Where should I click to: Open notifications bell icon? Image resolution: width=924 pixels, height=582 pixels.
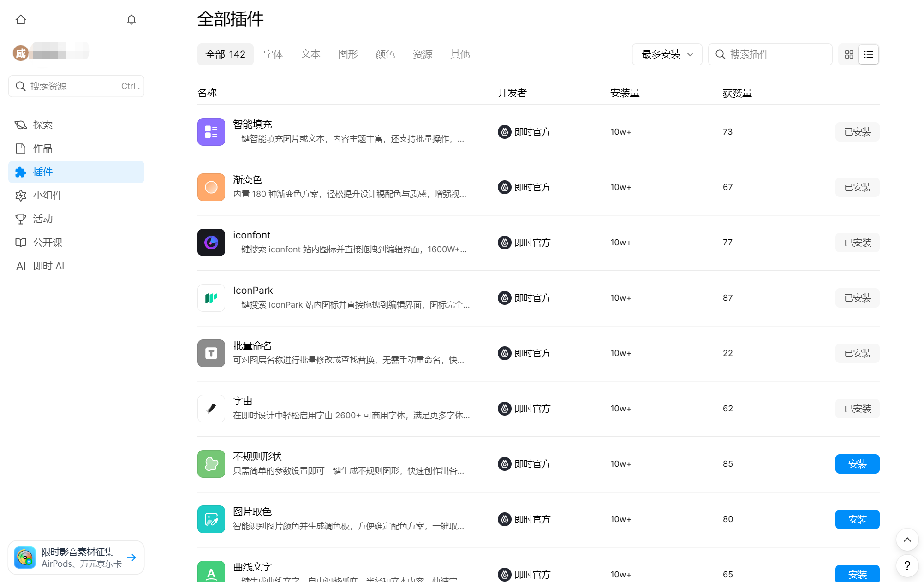[x=131, y=19]
